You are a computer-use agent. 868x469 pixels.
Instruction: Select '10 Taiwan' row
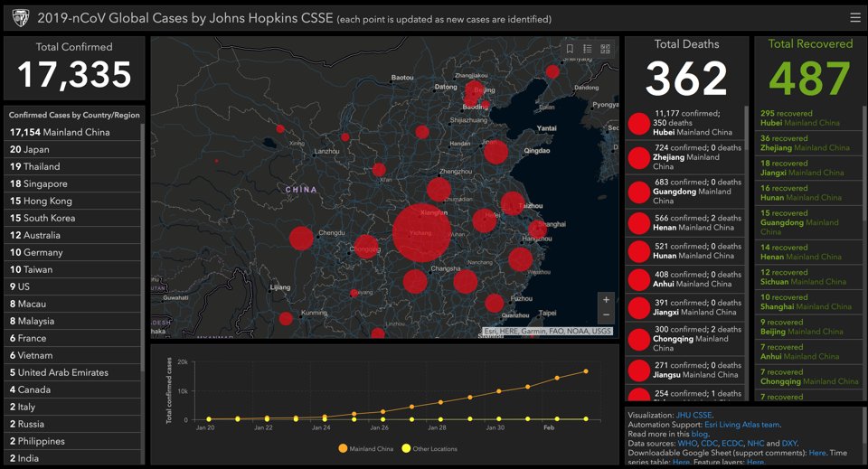point(72,269)
